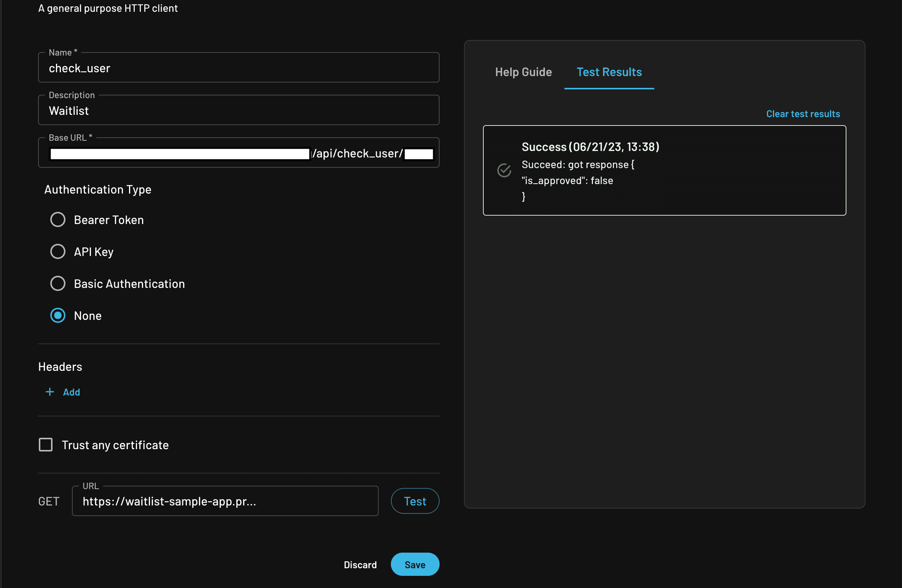Viewport: 902px width, 588px height.
Task: Click the Save button
Action: pos(415,565)
